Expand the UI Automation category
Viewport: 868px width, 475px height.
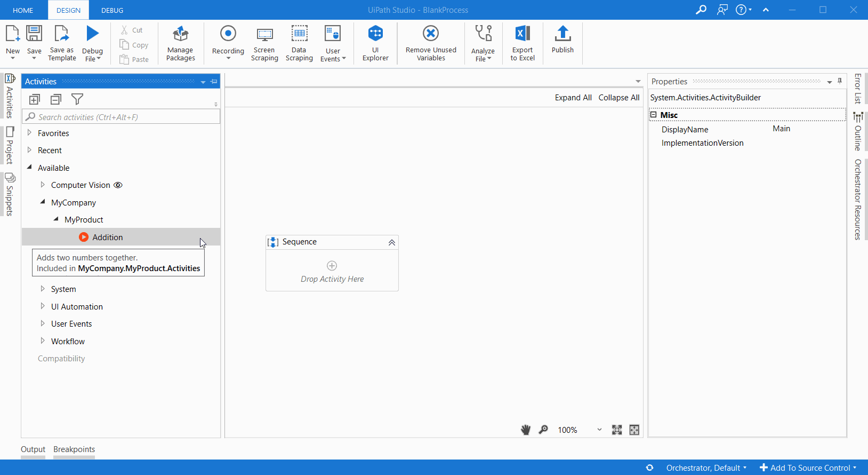pos(43,306)
